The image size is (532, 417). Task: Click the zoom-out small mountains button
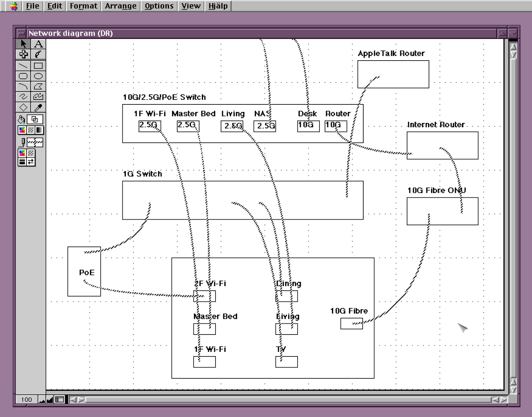(x=42, y=400)
